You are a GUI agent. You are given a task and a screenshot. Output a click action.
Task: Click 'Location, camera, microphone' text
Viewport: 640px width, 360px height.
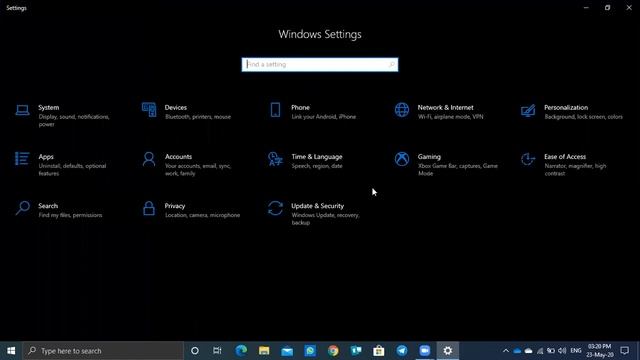[202, 215]
